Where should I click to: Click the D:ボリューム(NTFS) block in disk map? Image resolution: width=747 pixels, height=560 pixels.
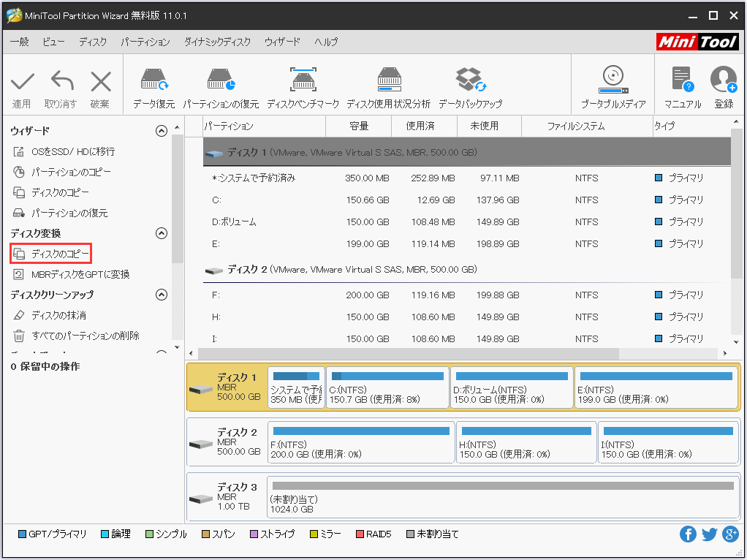(x=512, y=387)
